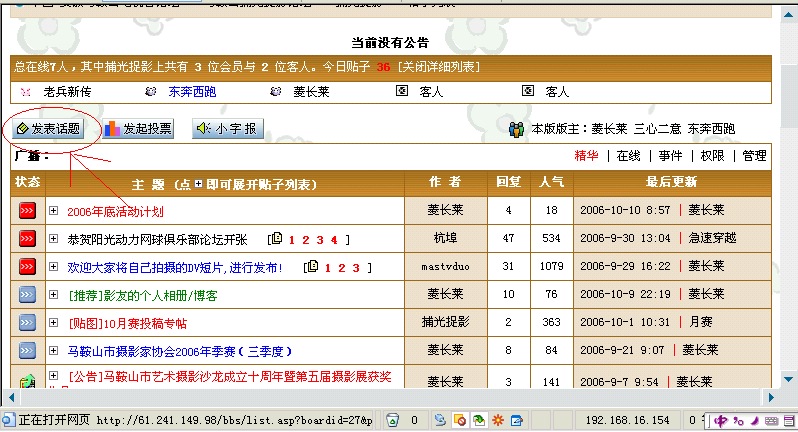The width and height of the screenshot is (798, 432).
Task: Click the 本版版主 moderators group icon
Action: [x=516, y=129]
